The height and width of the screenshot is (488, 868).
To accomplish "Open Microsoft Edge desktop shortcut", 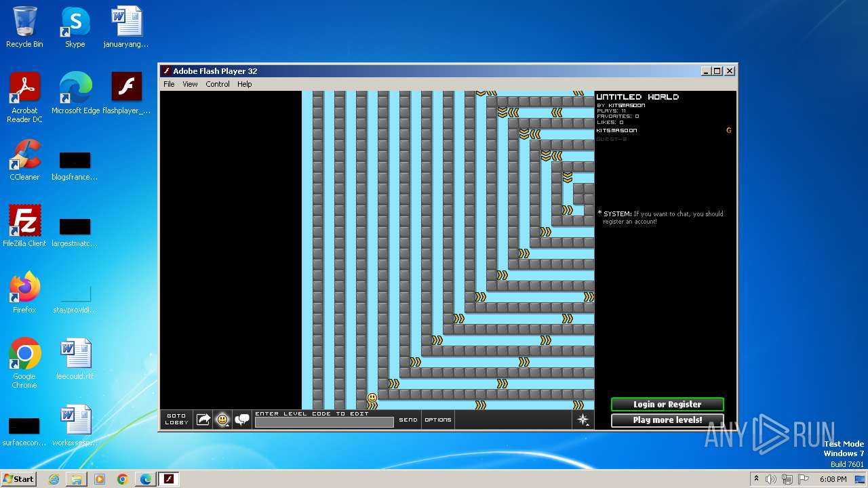I will pos(75,94).
